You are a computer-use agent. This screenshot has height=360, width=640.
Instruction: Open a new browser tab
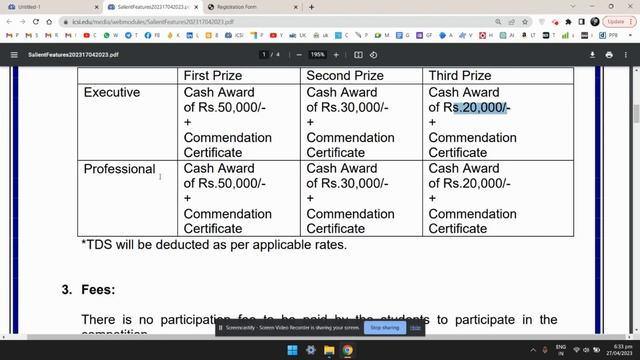click(x=311, y=7)
